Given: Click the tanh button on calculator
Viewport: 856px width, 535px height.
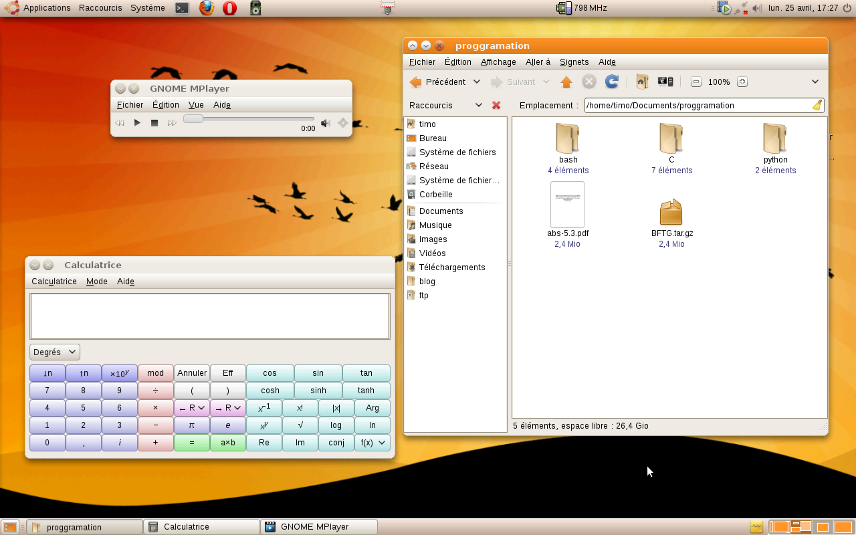Looking at the screenshot, I should (366, 390).
